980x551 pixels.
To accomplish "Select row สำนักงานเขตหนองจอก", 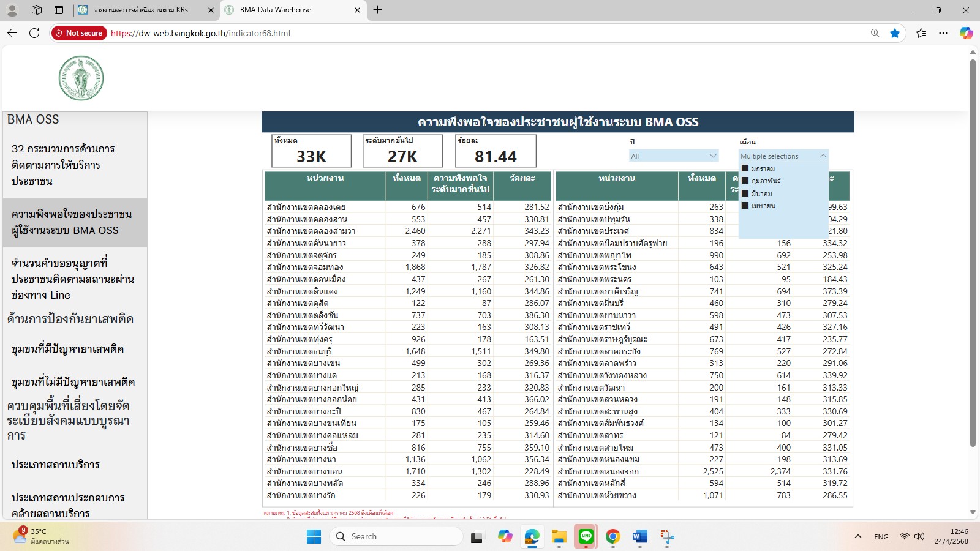I will (703, 471).
